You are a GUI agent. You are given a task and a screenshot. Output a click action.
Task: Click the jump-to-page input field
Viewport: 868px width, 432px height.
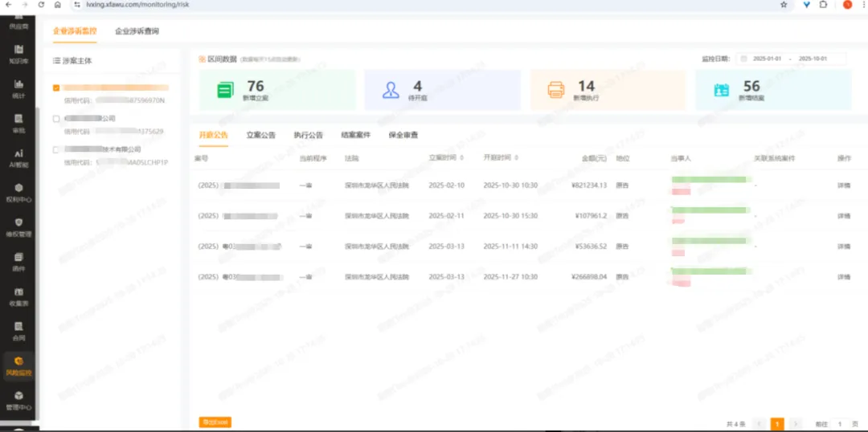(841, 424)
